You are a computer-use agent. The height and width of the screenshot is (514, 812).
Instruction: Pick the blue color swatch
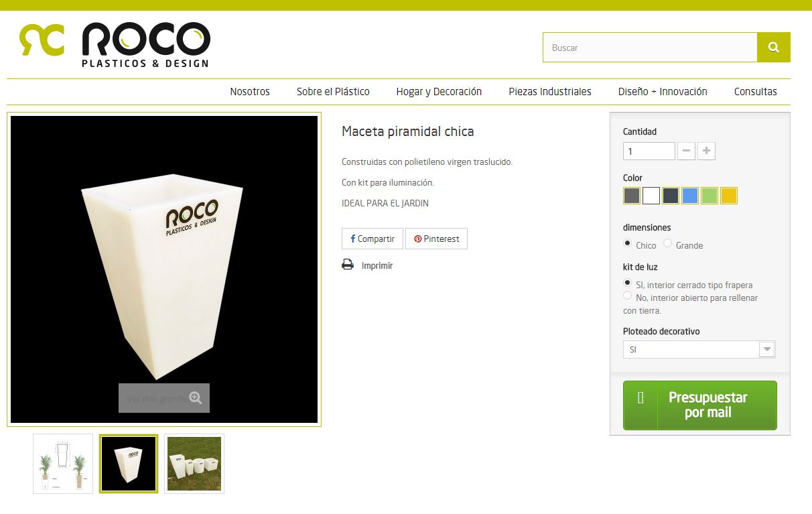coord(690,196)
